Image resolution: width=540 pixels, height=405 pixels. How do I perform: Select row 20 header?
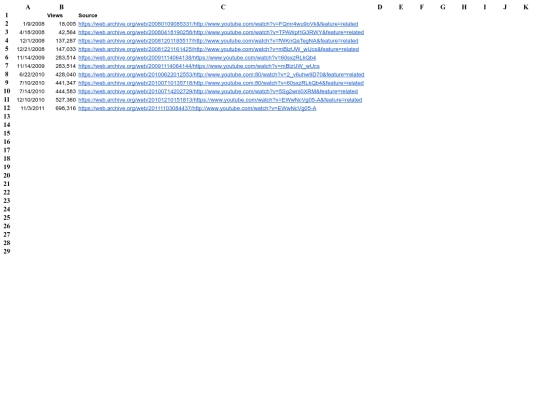(x=7, y=176)
